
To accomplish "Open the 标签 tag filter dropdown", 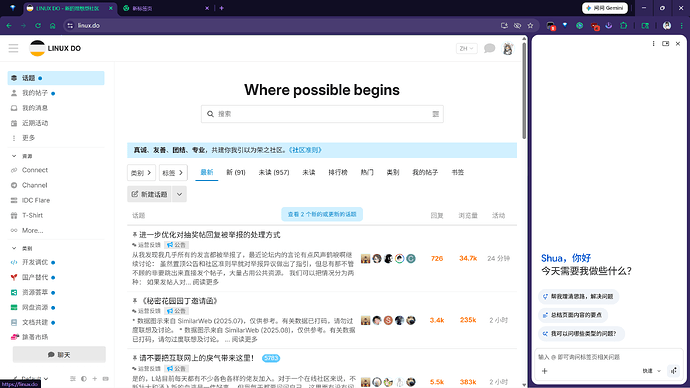I will (173, 172).
